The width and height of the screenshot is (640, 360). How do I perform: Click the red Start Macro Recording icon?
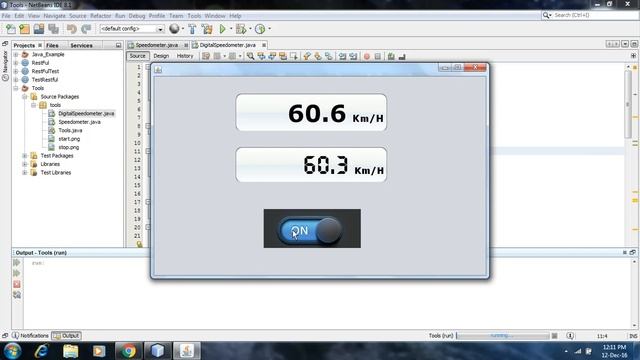click(367, 56)
